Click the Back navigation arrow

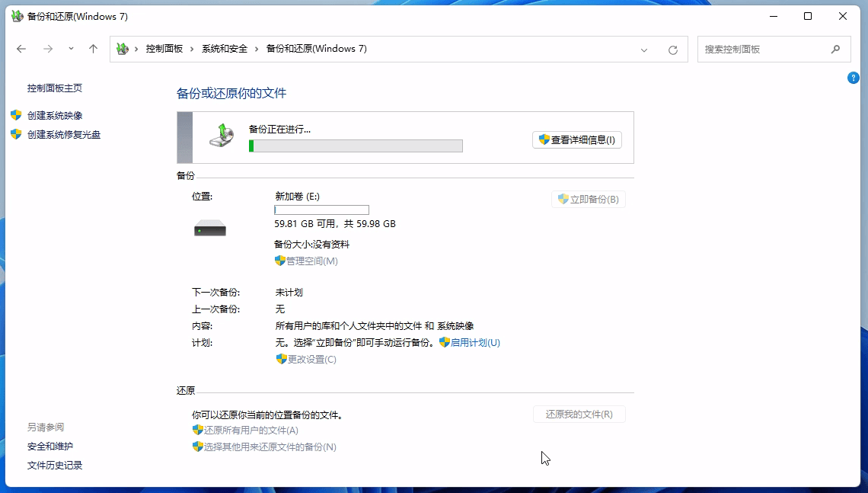click(x=21, y=49)
